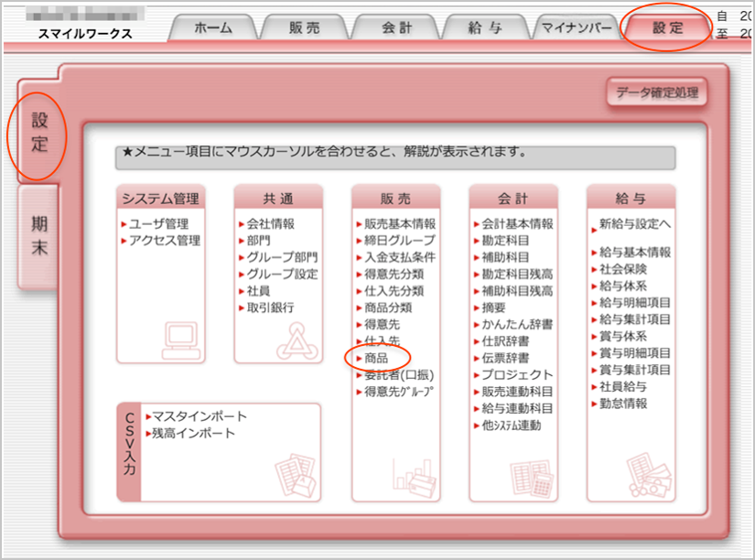Viewport: 755px width, 560px height.
Task: Open かんたん辞書 link
Action: (518, 325)
